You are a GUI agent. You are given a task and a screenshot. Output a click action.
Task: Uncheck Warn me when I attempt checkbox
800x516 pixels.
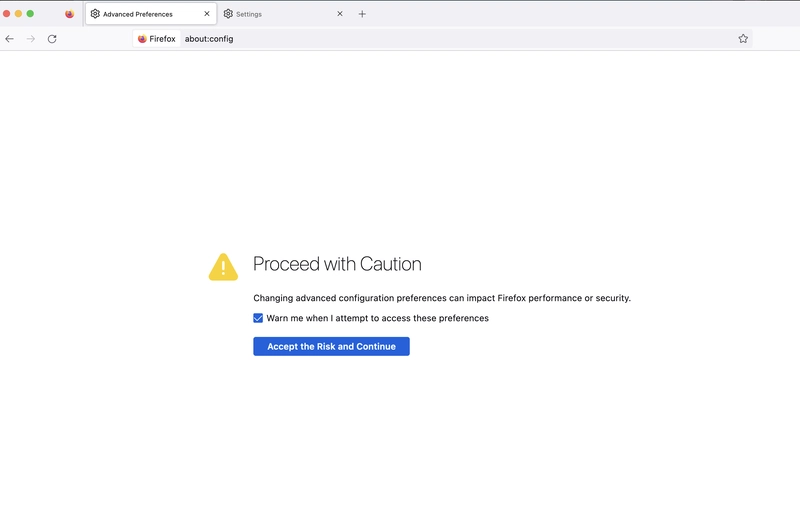(x=258, y=318)
